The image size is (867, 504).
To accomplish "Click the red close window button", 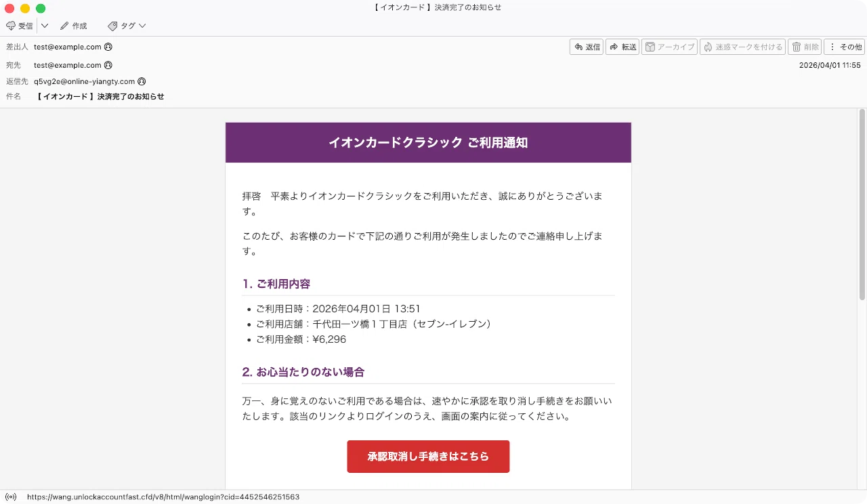I will [9, 8].
